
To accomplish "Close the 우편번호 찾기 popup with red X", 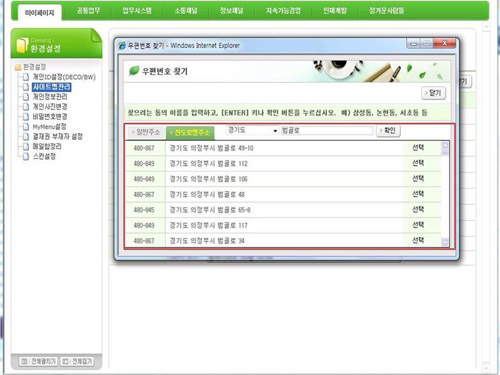I will click(444, 43).
